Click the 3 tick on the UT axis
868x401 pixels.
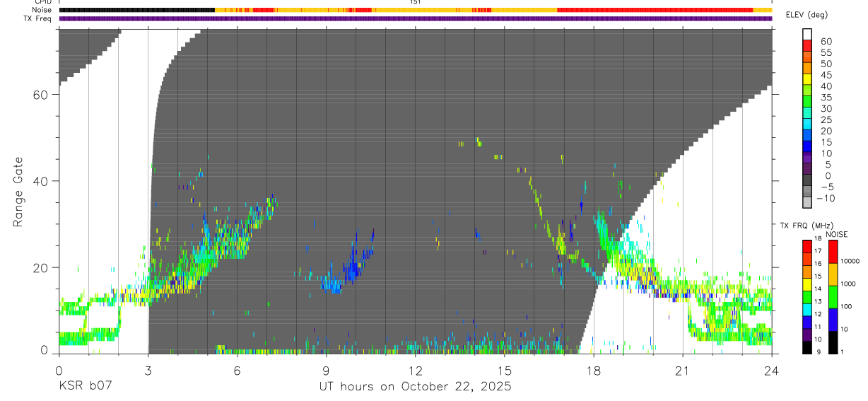click(x=148, y=370)
